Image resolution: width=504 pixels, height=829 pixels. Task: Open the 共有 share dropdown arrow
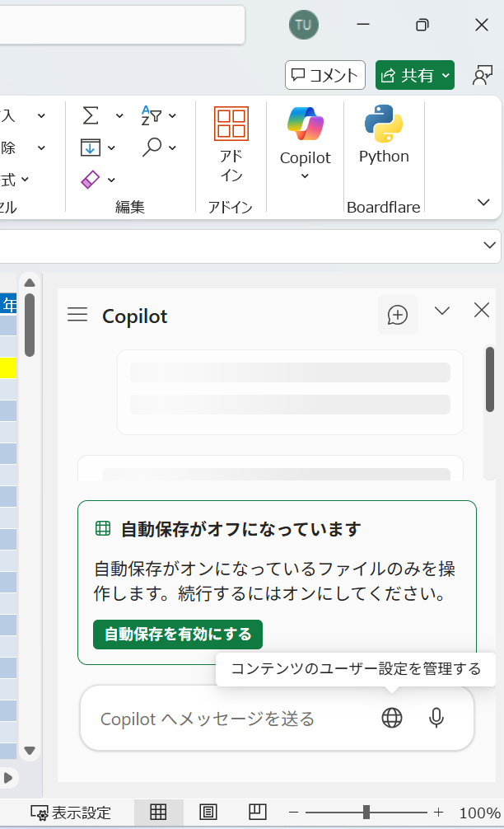[446, 76]
